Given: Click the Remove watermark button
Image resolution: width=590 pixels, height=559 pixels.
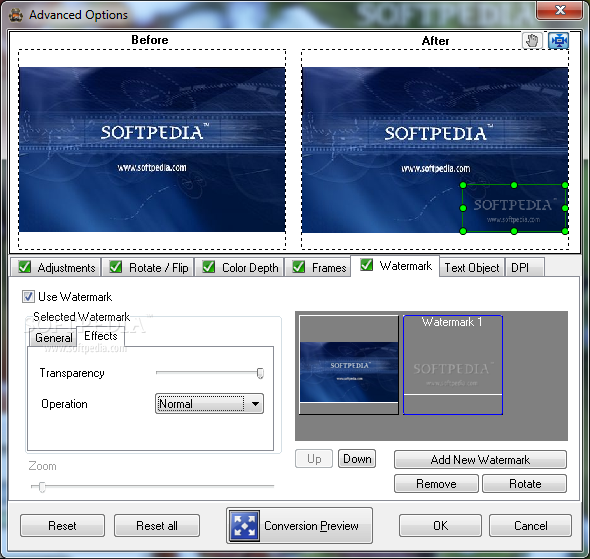Looking at the screenshot, I should pos(436,483).
